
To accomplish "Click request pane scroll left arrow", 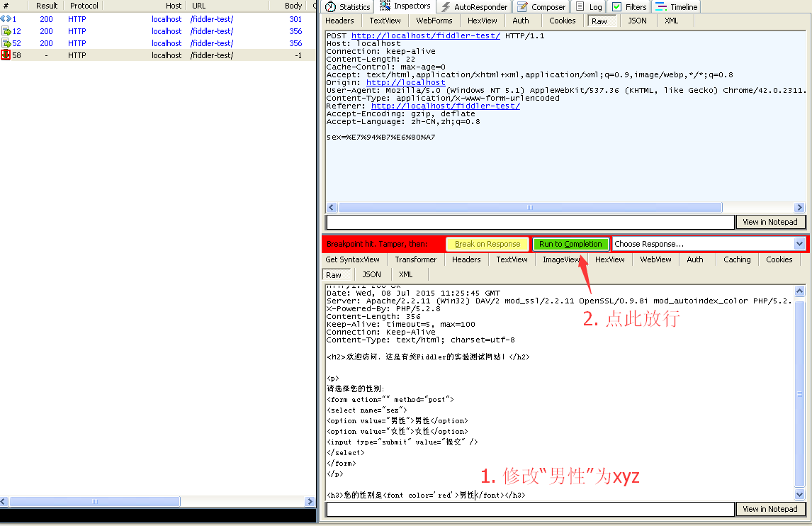I will (332, 207).
